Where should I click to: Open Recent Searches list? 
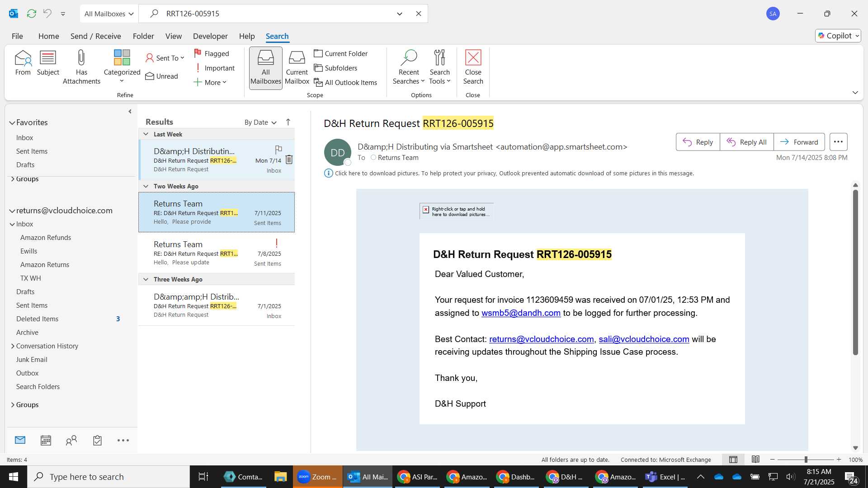click(409, 67)
